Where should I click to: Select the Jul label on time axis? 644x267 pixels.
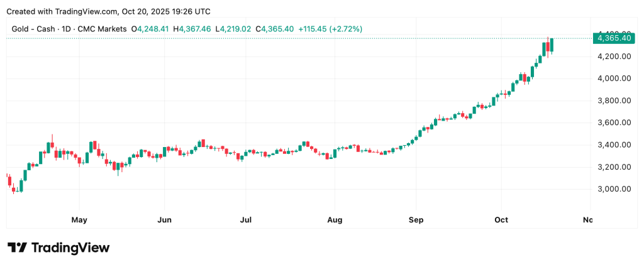[x=246, y=220]
